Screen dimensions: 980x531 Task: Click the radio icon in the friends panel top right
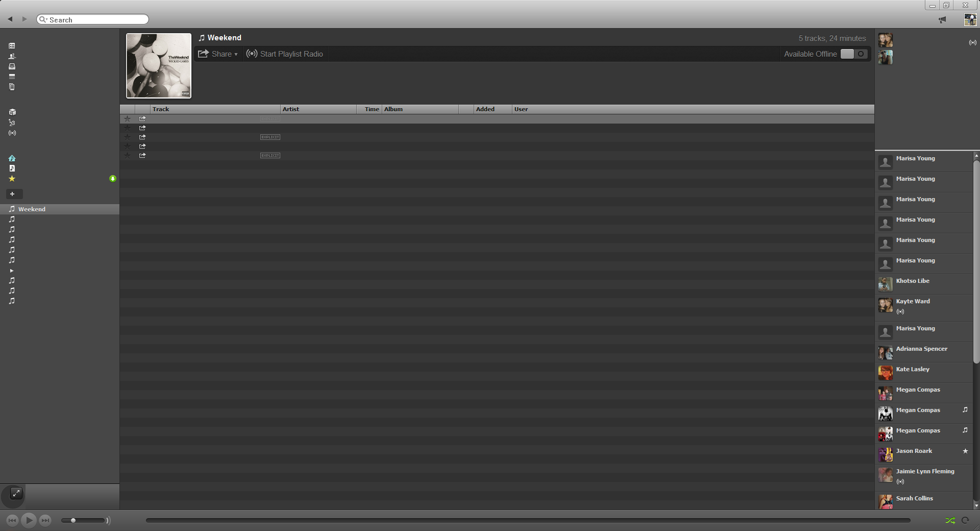pyautogui.click(x=972, y=43)
